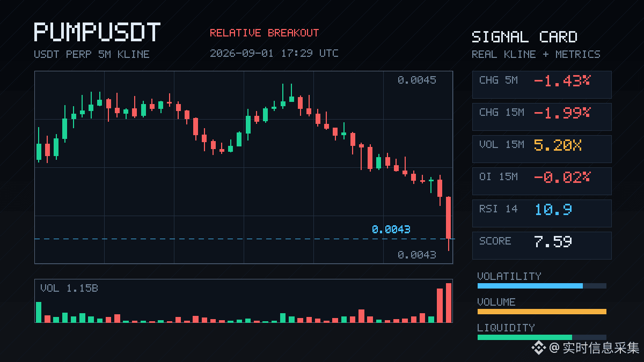Click the SIGNAL CARD heading
This screenshot has width=644, height=362.
[524, 37]
